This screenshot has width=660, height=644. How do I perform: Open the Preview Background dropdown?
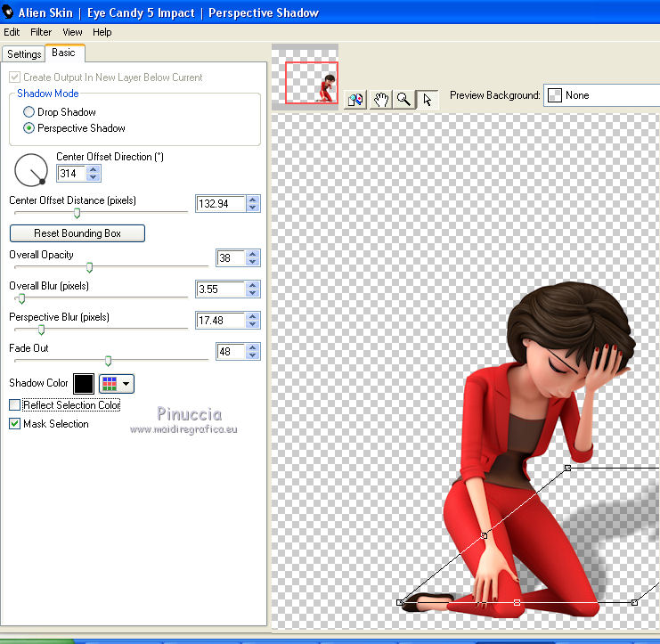pos(602,95)
